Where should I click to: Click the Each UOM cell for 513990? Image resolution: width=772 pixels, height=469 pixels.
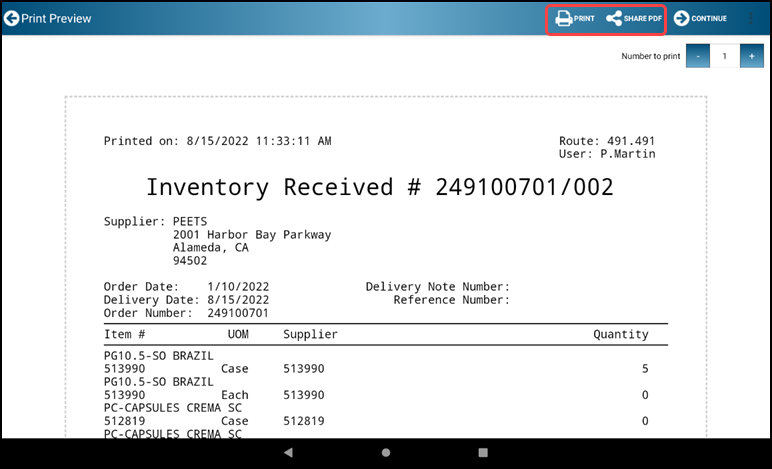pos(235,395)
